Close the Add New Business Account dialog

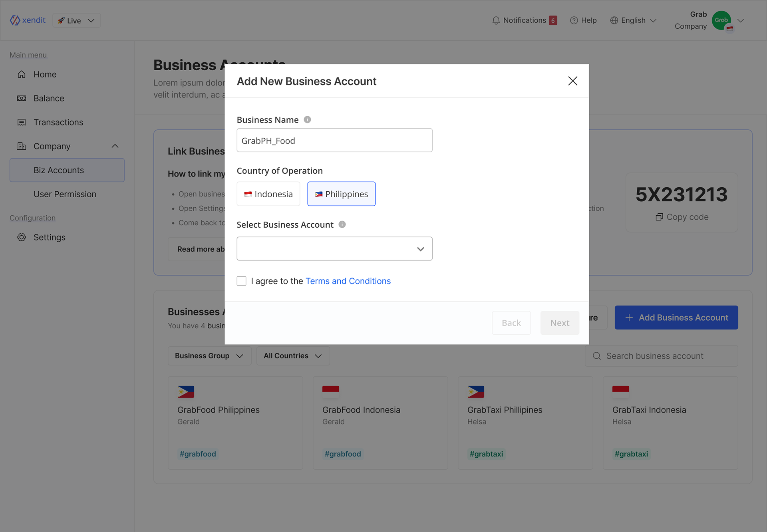pyautogui.click(x=572, y=81)
